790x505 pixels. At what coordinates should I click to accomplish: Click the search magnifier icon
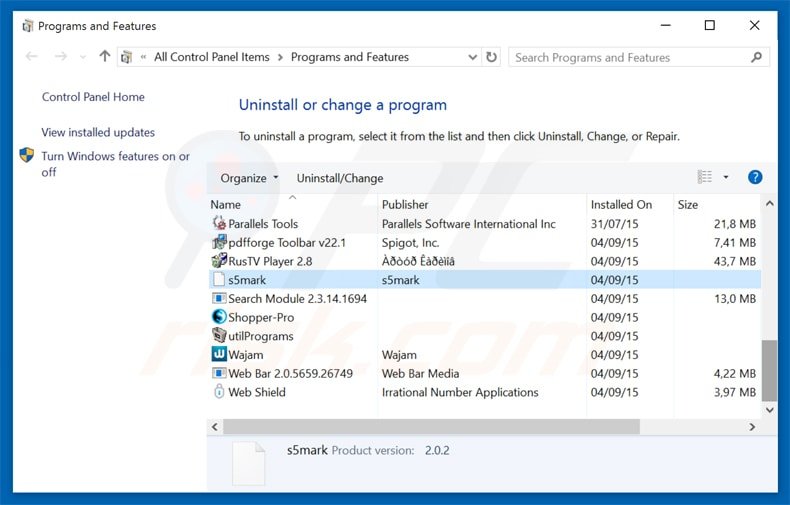tap(757, 57)
